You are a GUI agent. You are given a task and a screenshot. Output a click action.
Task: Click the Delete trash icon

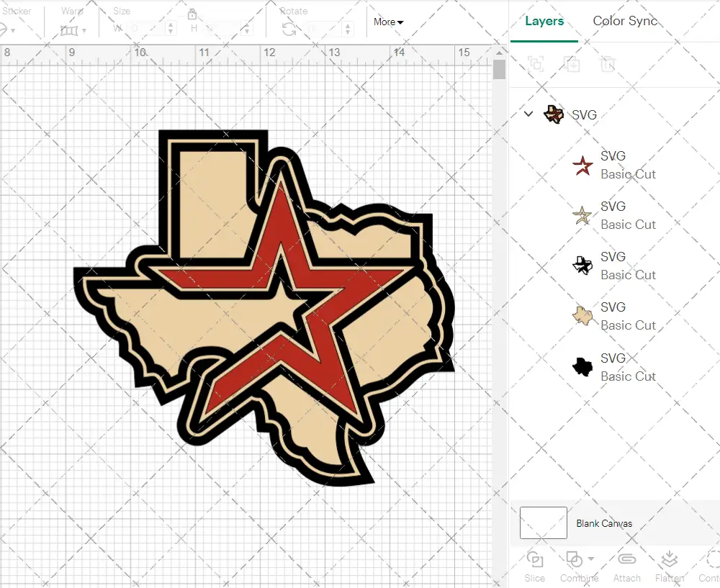click(608, 64)
